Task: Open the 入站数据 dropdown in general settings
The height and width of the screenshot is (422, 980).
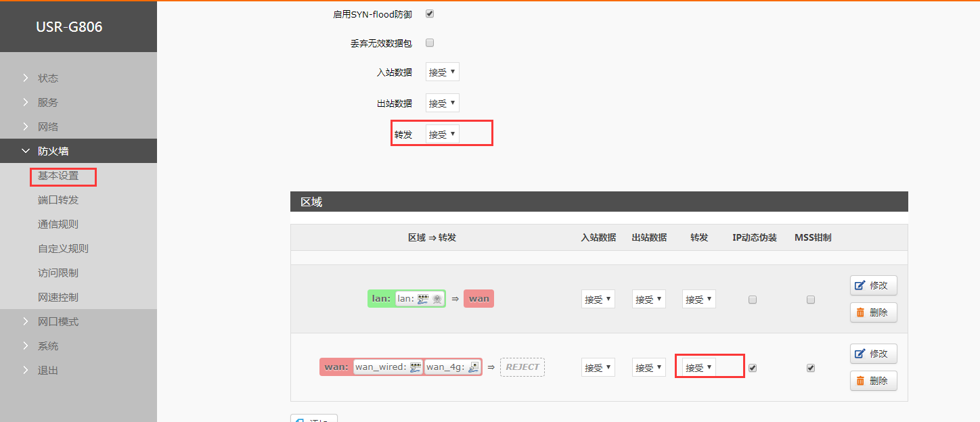Action: [x=443, y=72]
